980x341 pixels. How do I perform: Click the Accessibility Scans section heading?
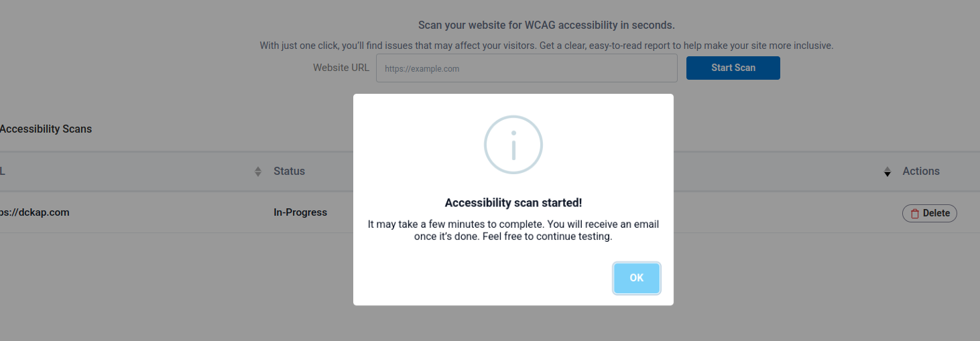[x=46, y=129]
